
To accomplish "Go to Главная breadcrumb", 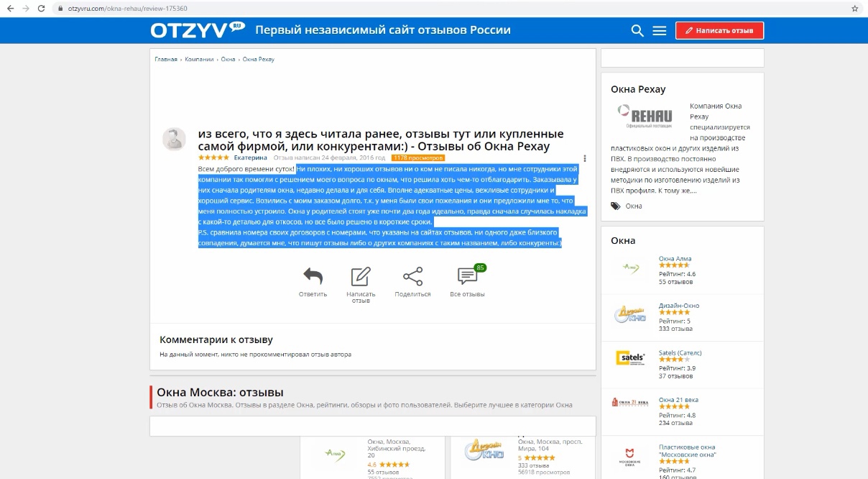I will (x=166, y=59).
